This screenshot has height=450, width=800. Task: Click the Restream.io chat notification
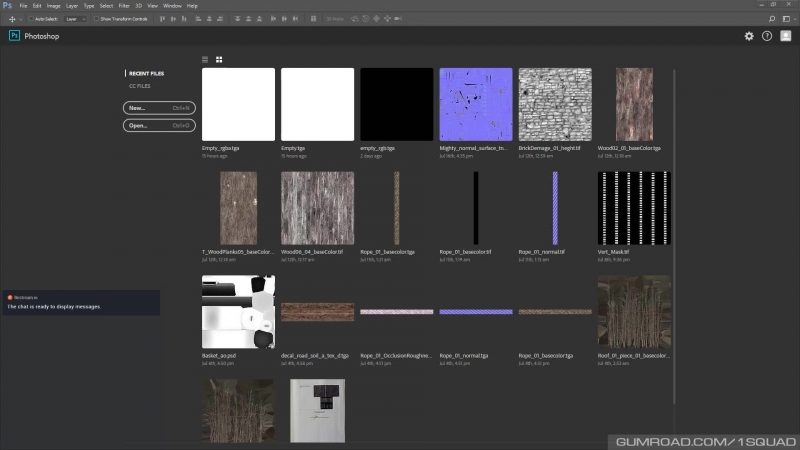(x=81, y=302)
